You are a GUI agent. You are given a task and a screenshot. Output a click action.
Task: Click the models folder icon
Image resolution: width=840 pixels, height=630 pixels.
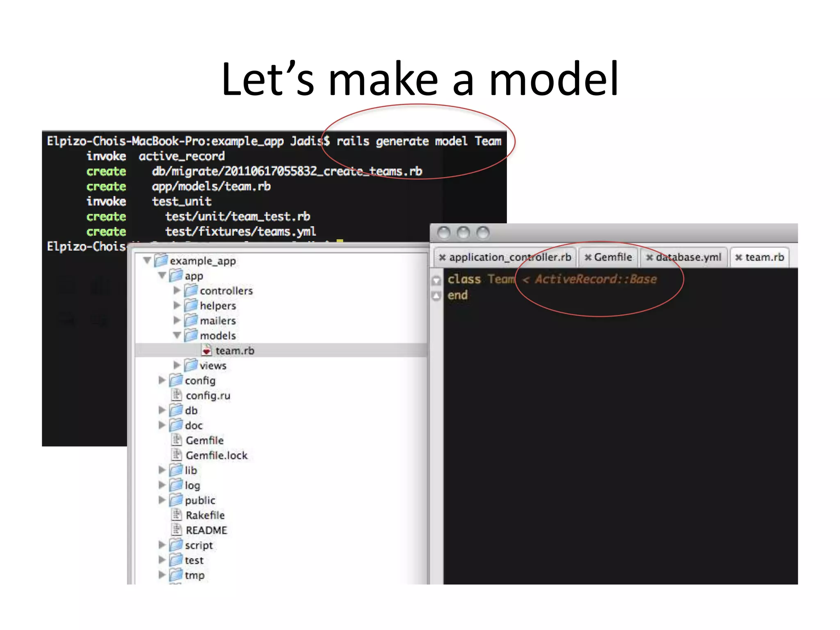pyautogui.click(x=191, y=335)
